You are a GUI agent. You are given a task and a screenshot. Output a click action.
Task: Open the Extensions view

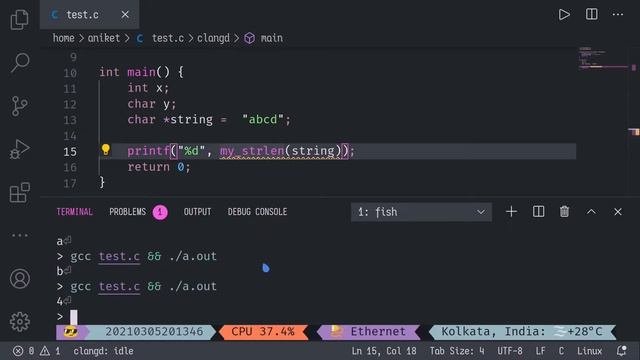[x=20, y=192]
